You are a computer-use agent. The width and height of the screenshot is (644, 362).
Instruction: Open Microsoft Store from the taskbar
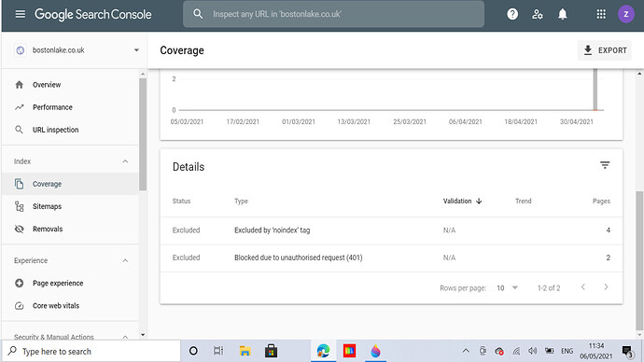click(271, 351)
